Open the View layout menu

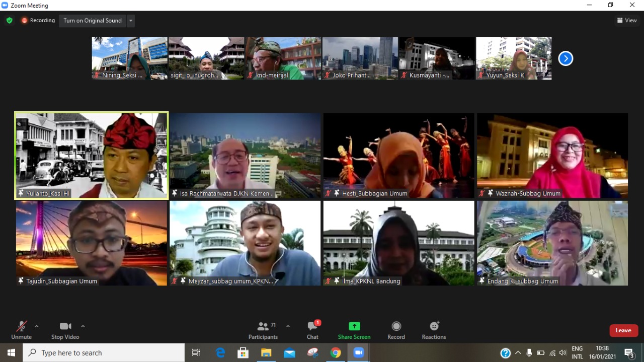(627, 21)
